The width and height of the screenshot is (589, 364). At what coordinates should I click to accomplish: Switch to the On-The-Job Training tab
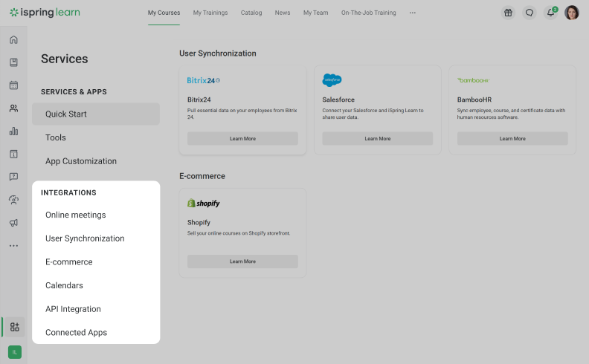[x=369, y=13]
